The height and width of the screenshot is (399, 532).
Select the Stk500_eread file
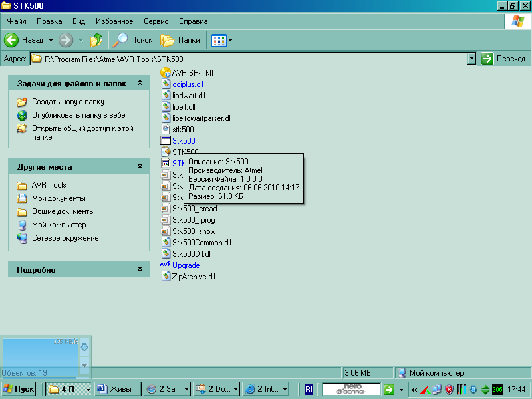click(194, 209)
